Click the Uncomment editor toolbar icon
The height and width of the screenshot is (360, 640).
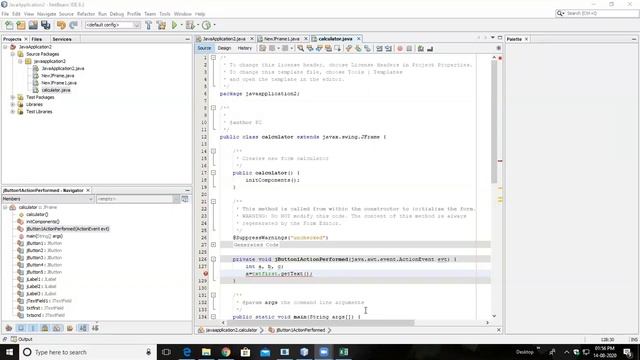pyautogui.click(x=430, y=48)
